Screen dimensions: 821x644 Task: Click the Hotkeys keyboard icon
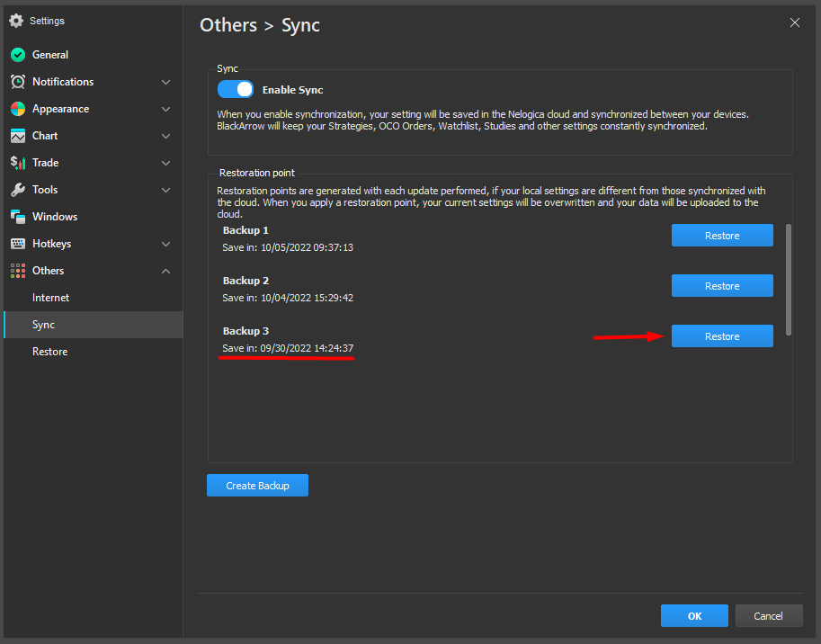17,244
